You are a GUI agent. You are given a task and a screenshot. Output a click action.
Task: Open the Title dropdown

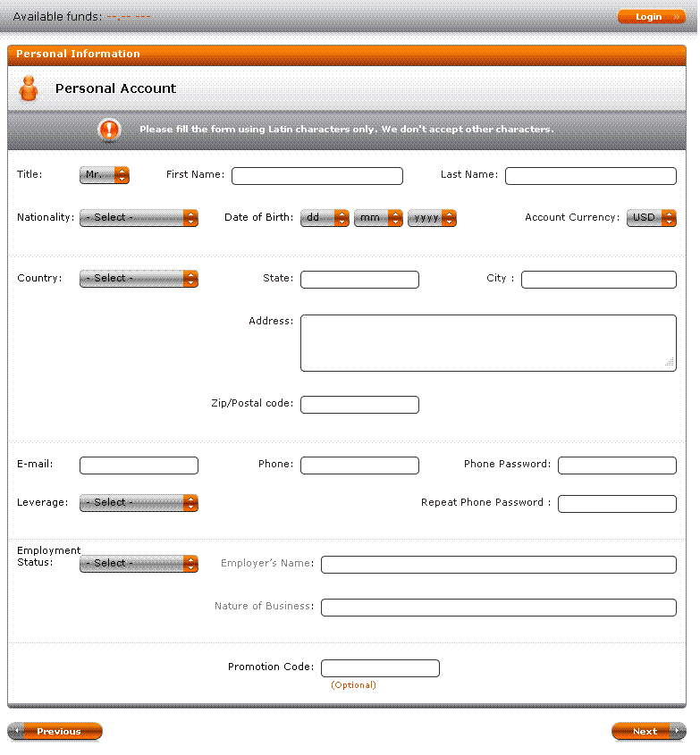click(105, 175)
